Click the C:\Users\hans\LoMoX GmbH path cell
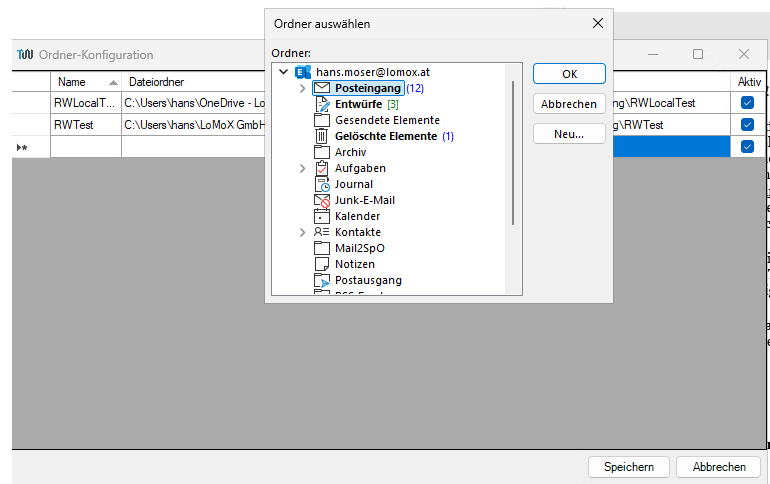The height and width of the screenshot is (484, 770). (x=193, y=125)
